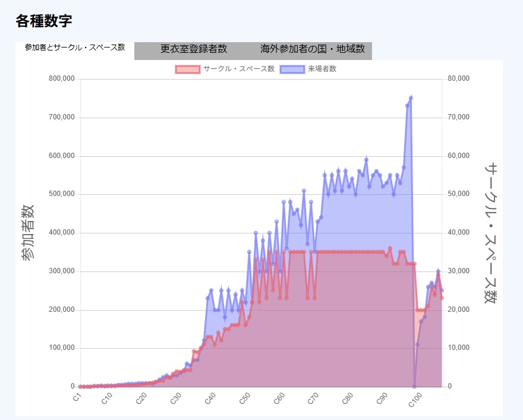Click the blue 来場者数 legend swatch
The image size is (523, 420).
coord(292,69)
